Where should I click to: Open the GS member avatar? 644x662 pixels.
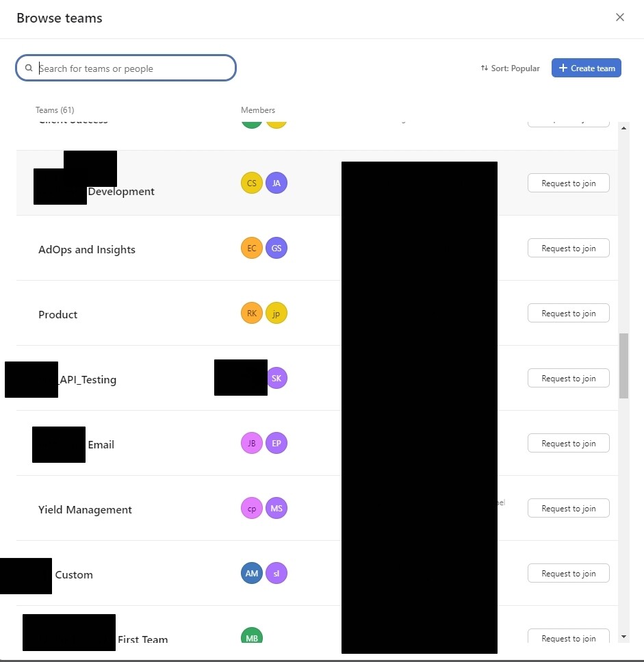click(x=276, y=248)
